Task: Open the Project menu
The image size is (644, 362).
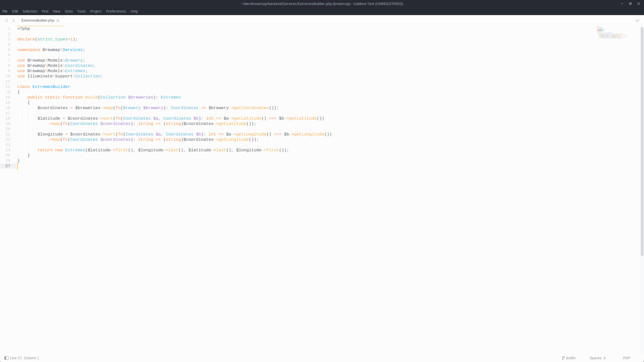Action: pos(96,11)
